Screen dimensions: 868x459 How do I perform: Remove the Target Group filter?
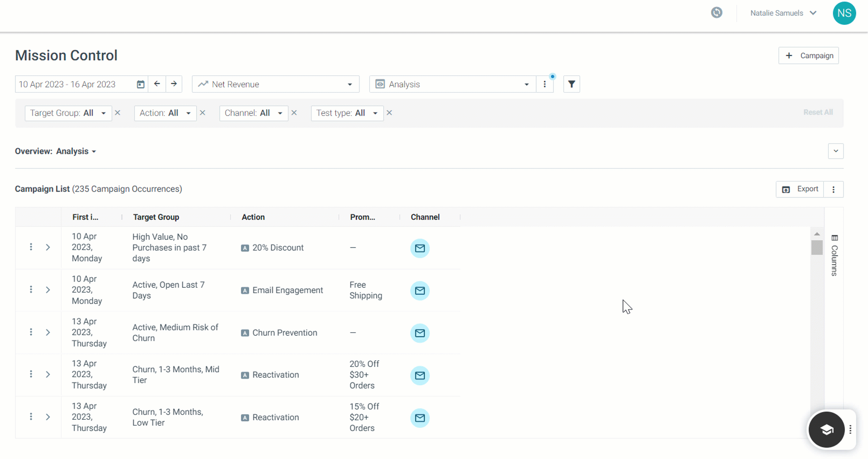(x=118, y=113)
